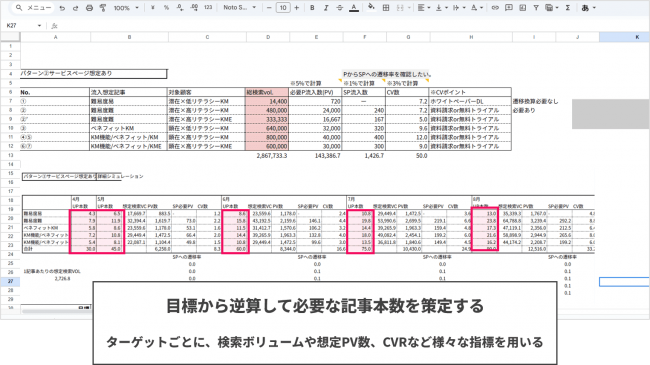Click cell with value 24,000

click(316, 110)
